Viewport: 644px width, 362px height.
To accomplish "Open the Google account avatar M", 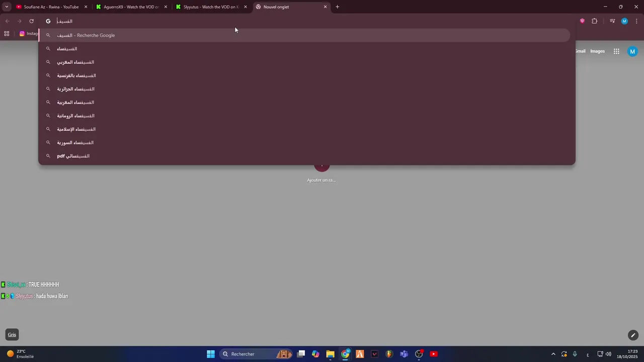I will [632, 51].
